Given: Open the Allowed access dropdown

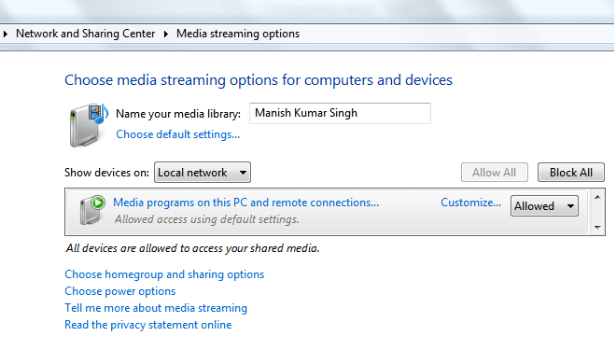Looking at the screenshot, I should [544, 205].
